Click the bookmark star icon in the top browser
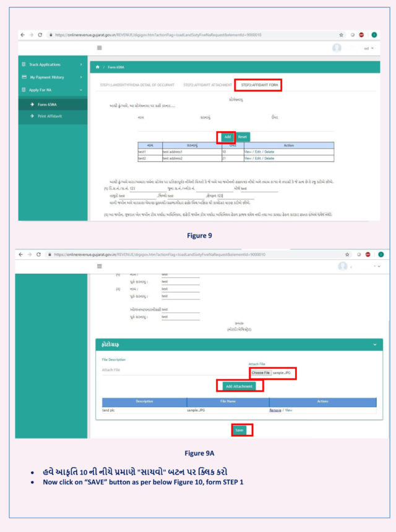This screenshot has width=396, height=532. tap(341, 35)
